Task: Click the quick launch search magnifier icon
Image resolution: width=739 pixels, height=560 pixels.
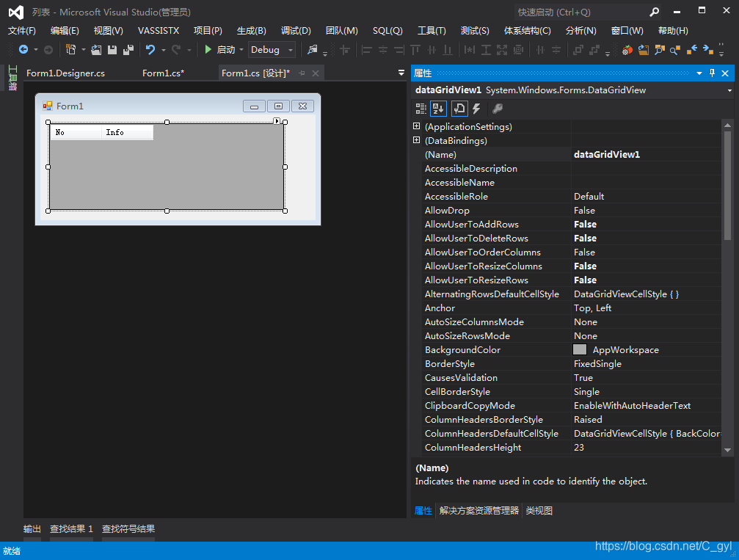Action: (654, 12)
